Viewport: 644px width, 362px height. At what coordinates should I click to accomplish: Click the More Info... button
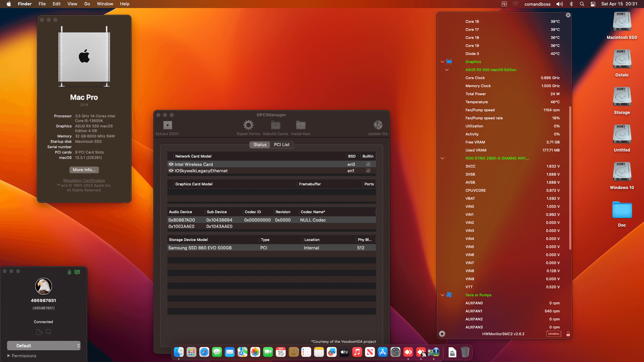[x=84, y=170]
